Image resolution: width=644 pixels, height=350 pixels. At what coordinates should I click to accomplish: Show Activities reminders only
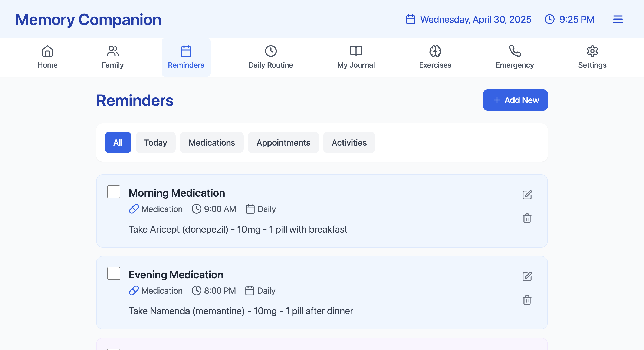pos(349,142)
